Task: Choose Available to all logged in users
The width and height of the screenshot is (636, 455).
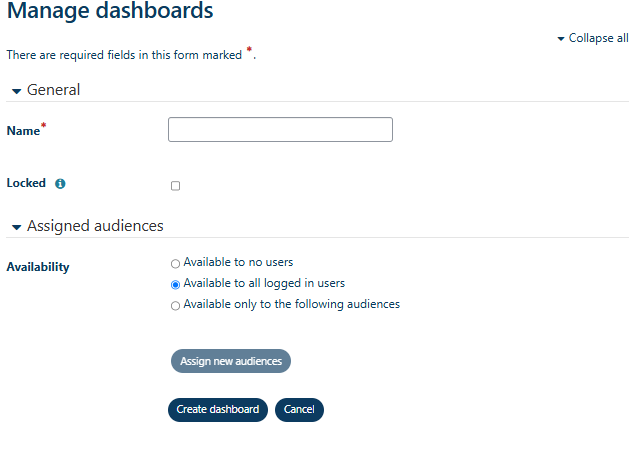Action: click(176, 284)
